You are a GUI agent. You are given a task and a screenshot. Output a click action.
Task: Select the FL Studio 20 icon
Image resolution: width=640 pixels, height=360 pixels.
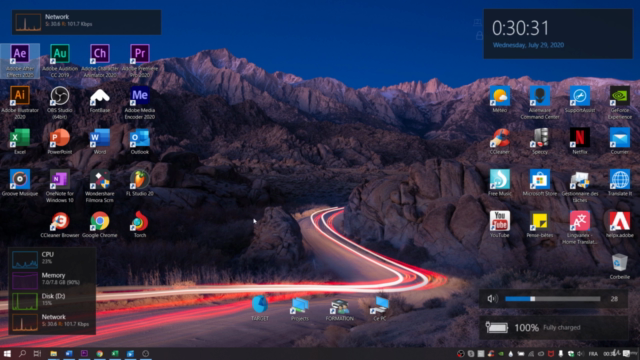tap(140, 183)
